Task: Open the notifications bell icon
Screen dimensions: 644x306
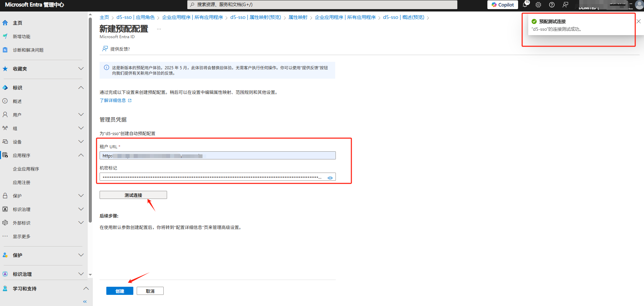Action: coord(525,5)
